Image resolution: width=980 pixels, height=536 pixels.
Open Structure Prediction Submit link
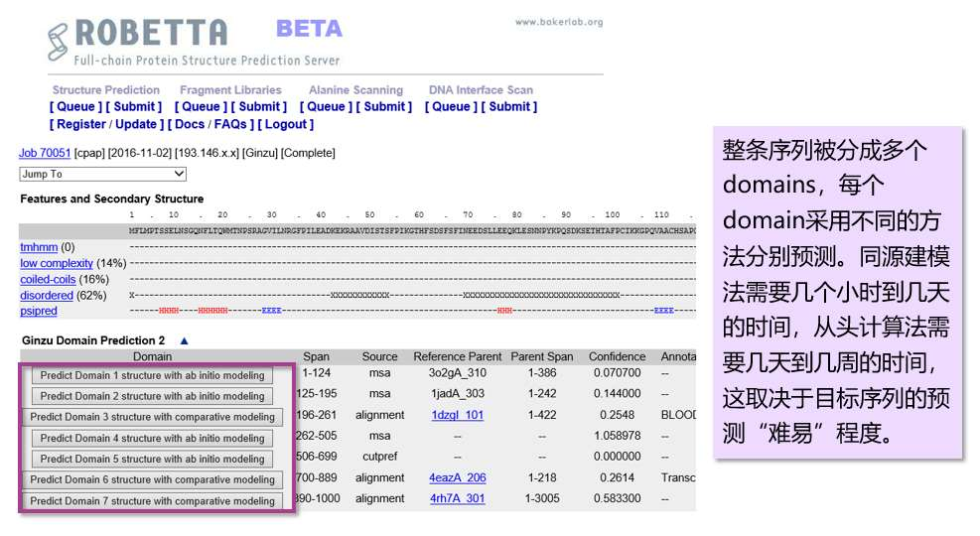click(x=134, y=107)
